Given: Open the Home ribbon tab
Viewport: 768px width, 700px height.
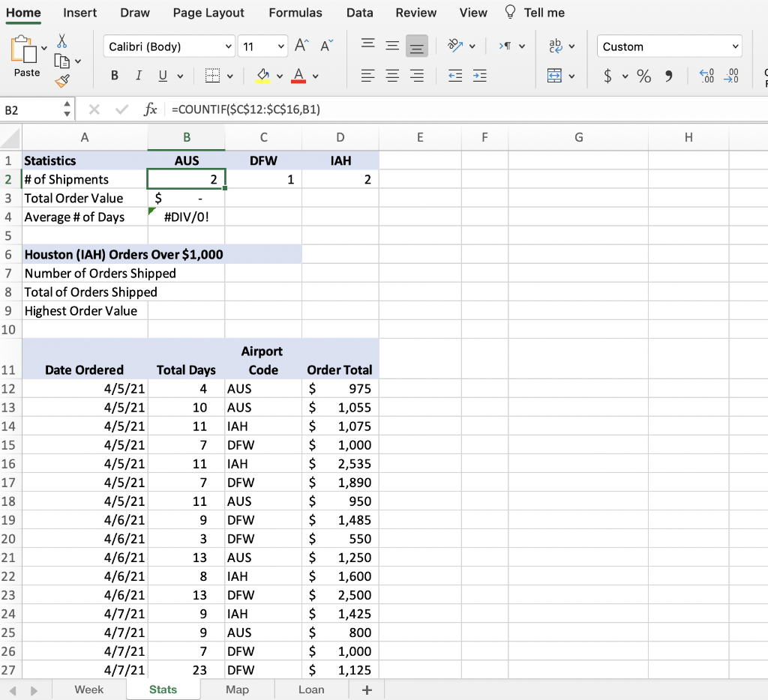Looking at the screenshot, I should (x=23, y=13).
